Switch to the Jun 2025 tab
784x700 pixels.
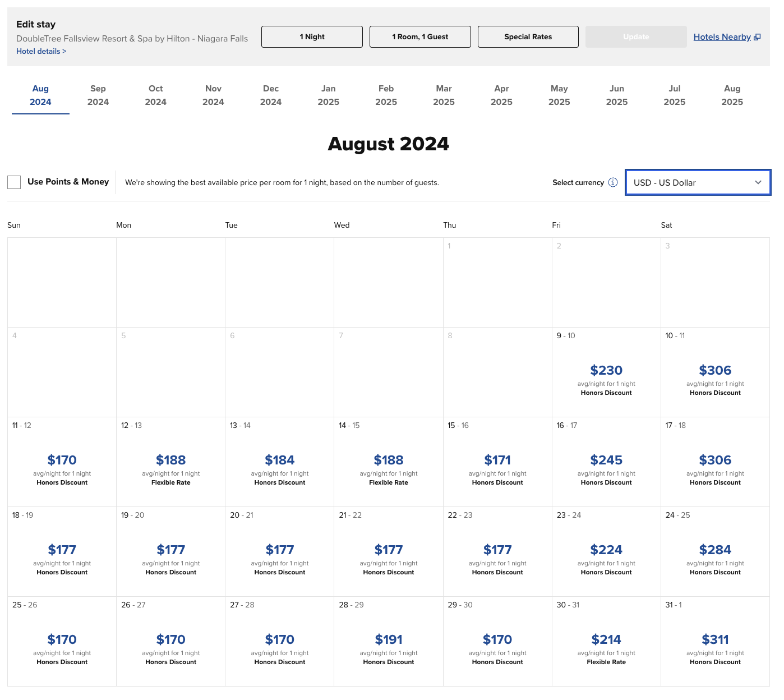coord(617,95)
